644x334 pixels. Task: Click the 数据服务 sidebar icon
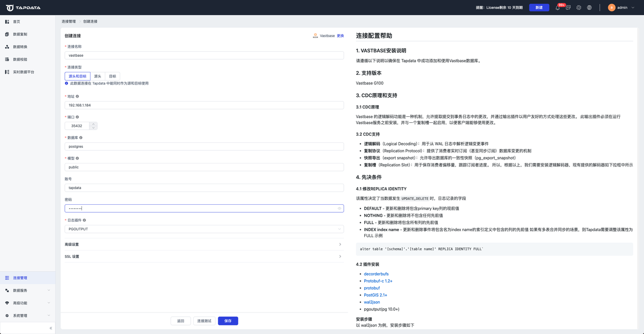click(x=7, y=290)
